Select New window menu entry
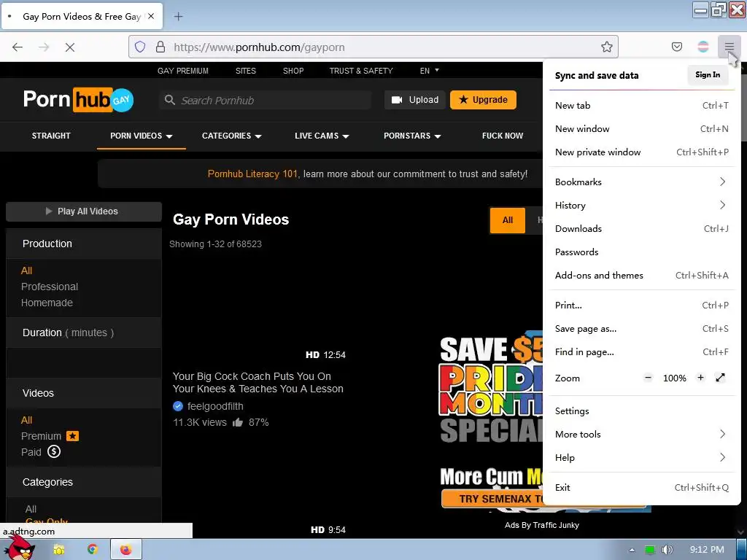 (x=642, y=128)
